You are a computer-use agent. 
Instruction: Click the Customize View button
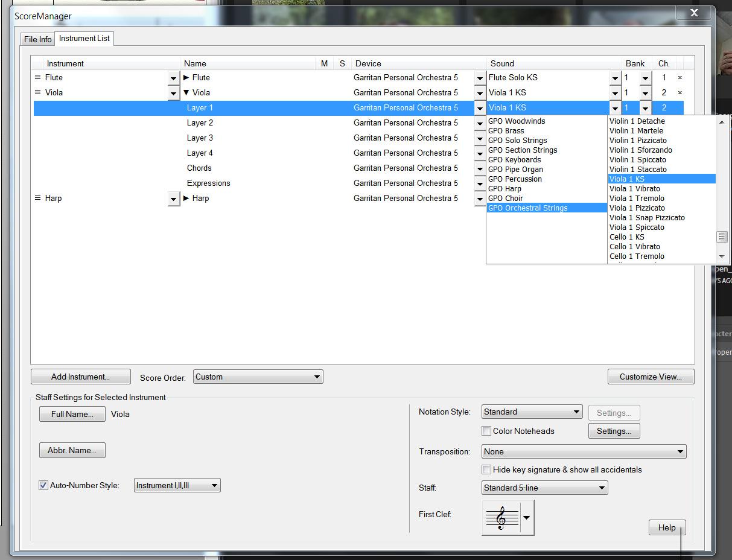click(x=651, y=377)
